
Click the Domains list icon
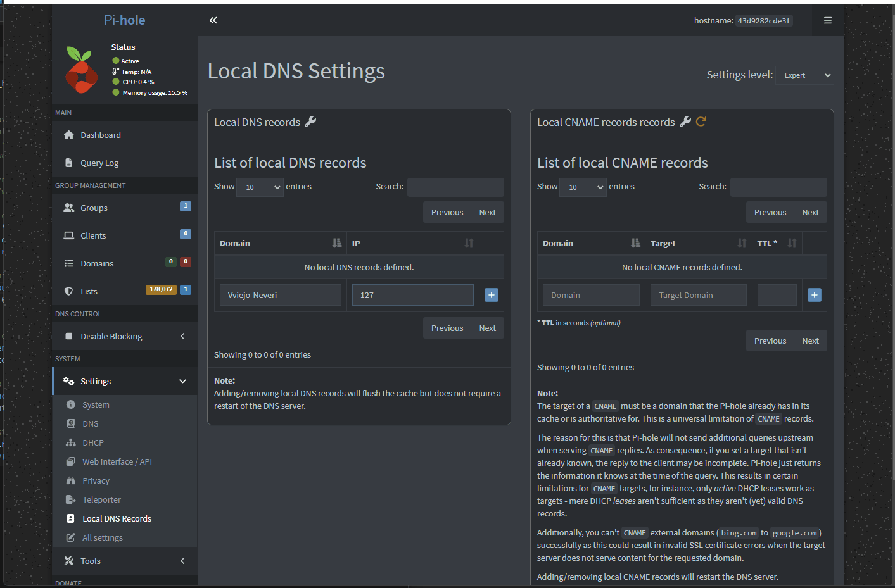pyautogui.click(x=69, y=263)
